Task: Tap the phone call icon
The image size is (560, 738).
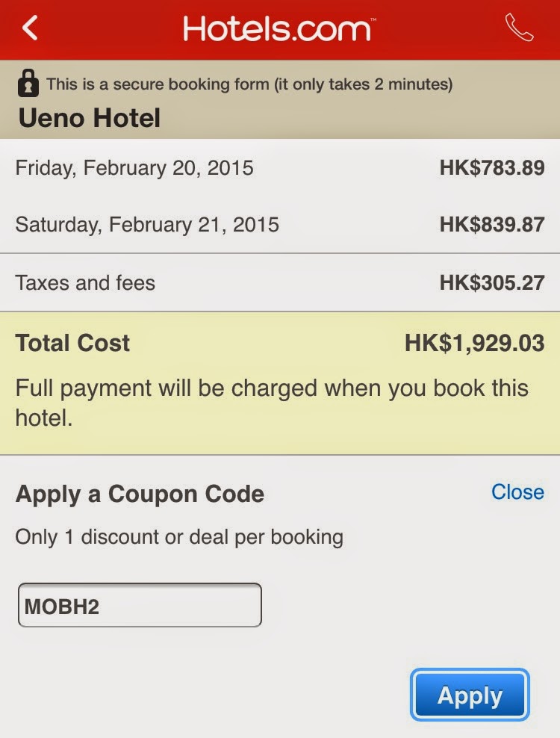Action: pyautogui.click(x=519, y=28)
